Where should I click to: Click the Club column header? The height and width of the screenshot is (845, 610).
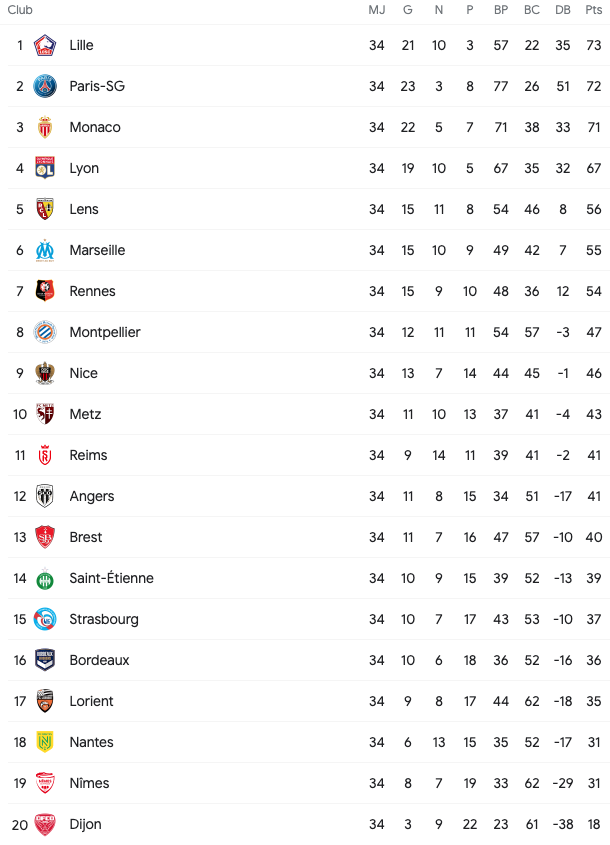20,10
